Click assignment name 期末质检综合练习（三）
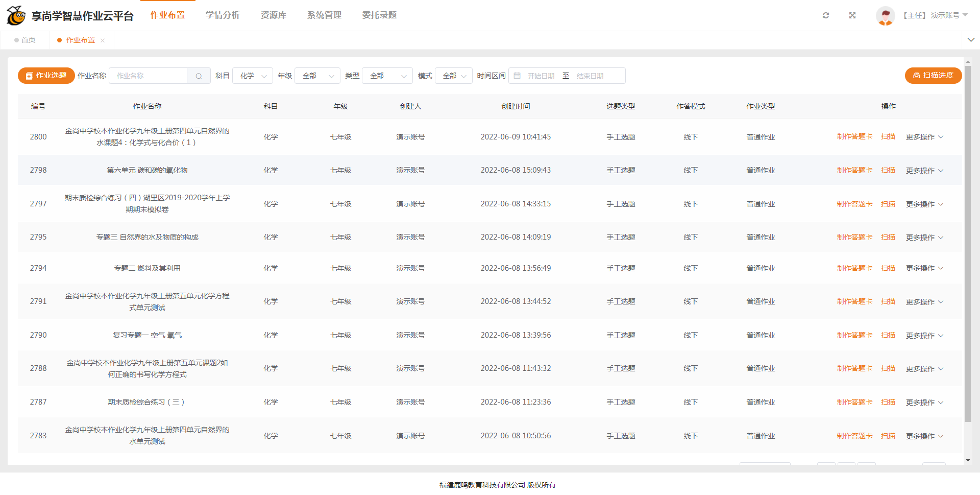Viewport: 980px width, 495px height. [147, 403]
